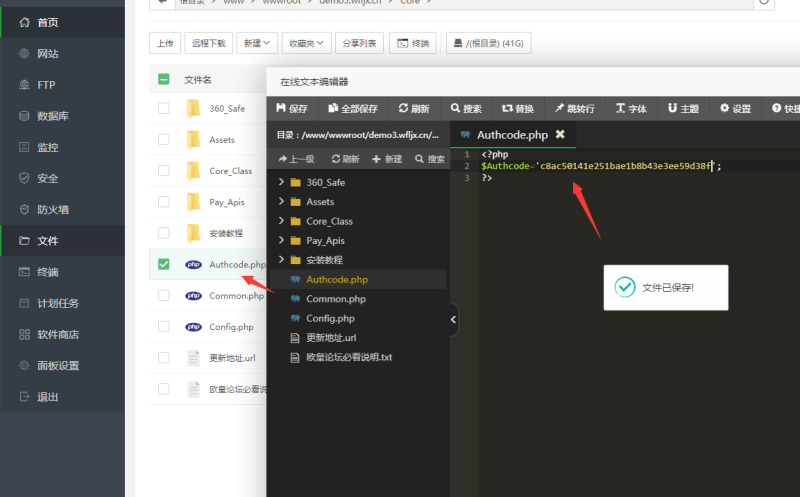Check the Assets folder checkbox
Viewport: 800px width, 497px height.
pyautogui.click(x=163, y=139)
